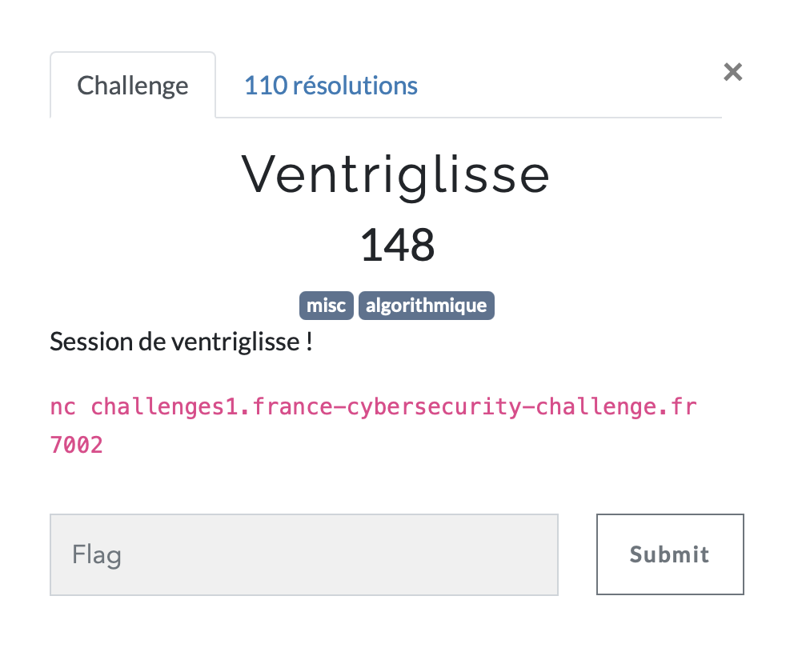Click the port number 7002
The image size is (794, 672).
click(77, 445)
